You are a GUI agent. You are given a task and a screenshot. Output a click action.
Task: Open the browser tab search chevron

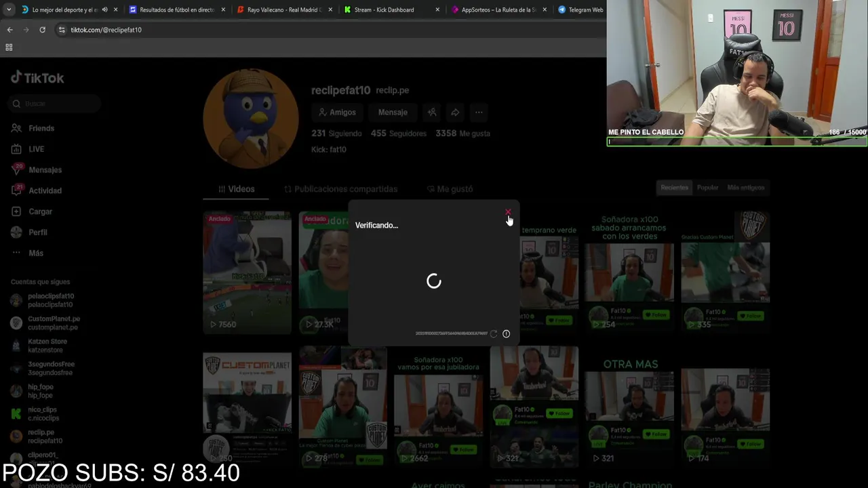click(9, 9)
